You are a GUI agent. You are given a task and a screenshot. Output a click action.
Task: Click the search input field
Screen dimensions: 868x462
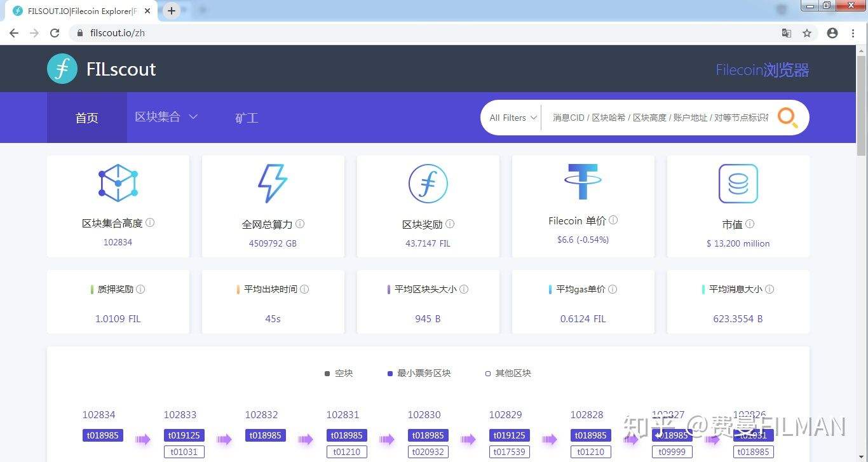point(660,118)
